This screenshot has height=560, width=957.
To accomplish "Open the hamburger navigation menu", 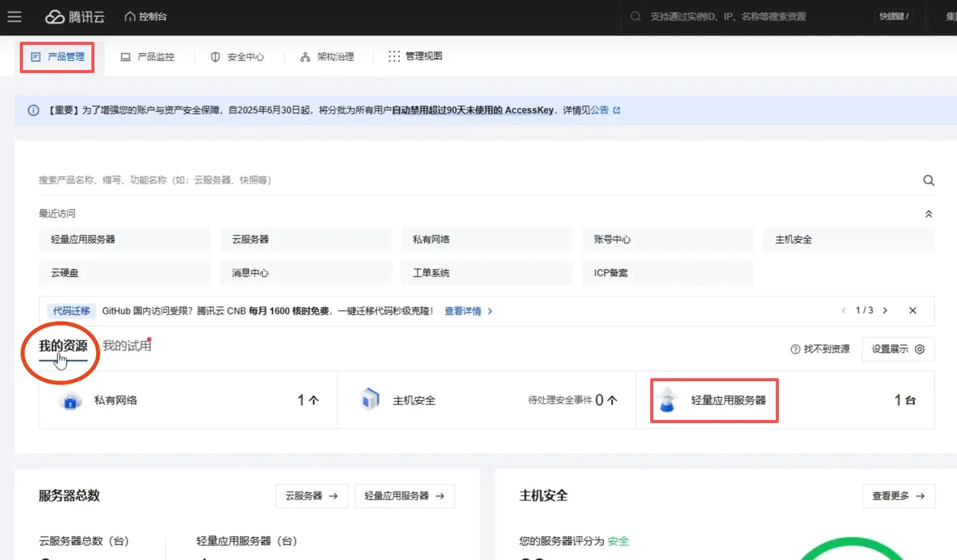I will tap(14, 17).
